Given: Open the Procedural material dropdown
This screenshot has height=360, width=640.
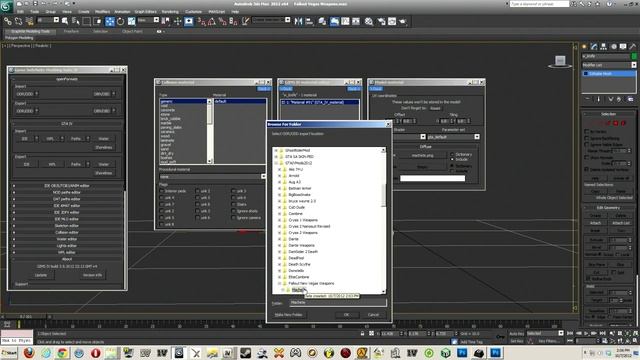Looking at the screenshot, I should (x=212, y=177).
